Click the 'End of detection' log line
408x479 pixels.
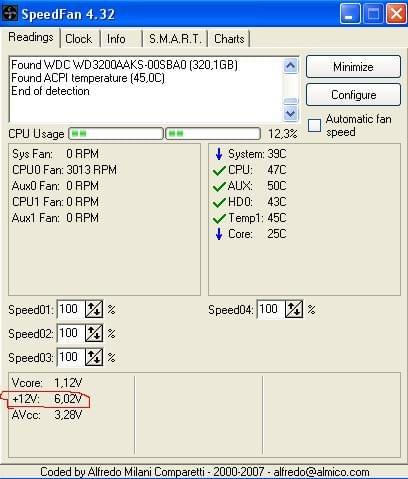(x=50, y=91)
